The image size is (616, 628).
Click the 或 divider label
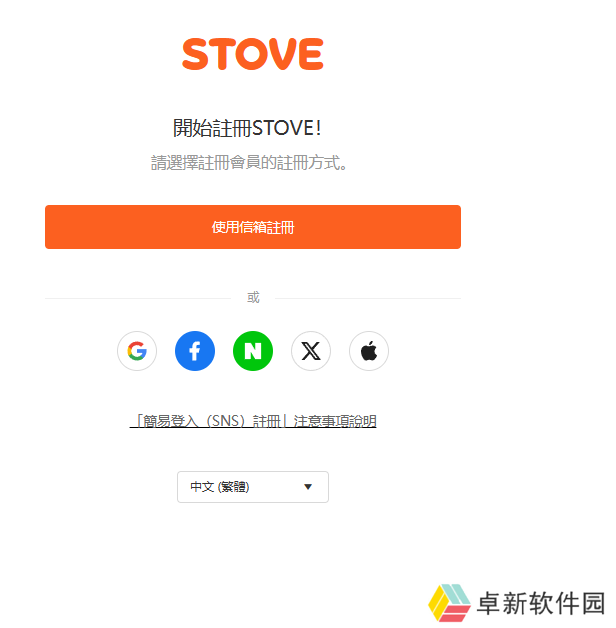tap(253, 298)
